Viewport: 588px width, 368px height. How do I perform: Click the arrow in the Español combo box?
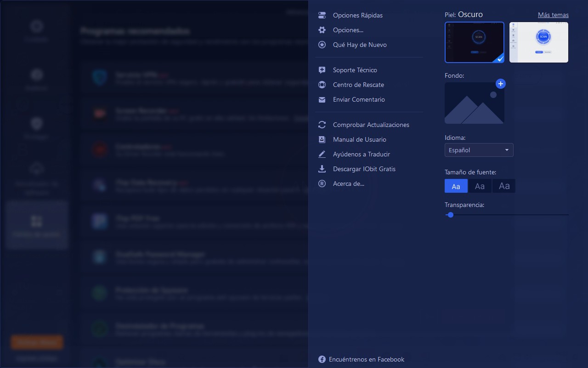click(x=507, y=150)
